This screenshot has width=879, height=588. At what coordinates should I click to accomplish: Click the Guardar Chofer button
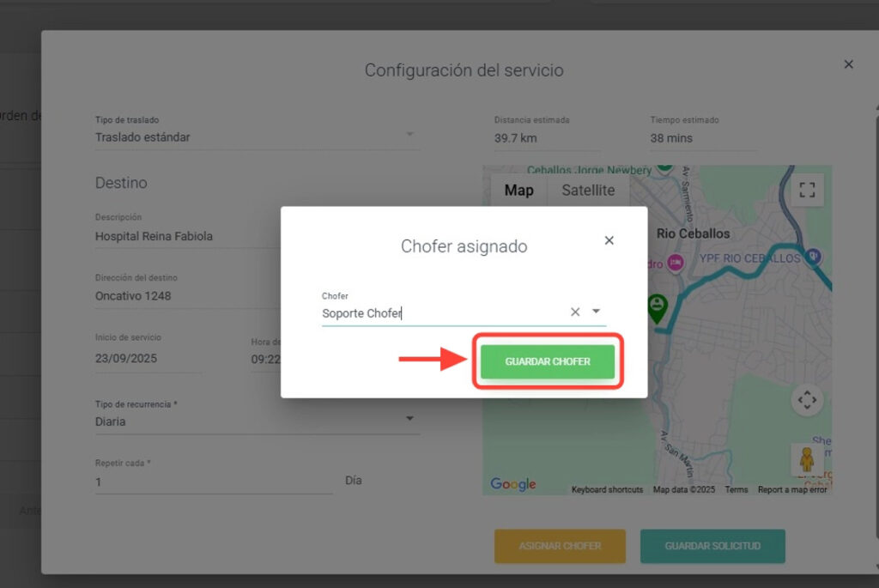coord(548,361)
